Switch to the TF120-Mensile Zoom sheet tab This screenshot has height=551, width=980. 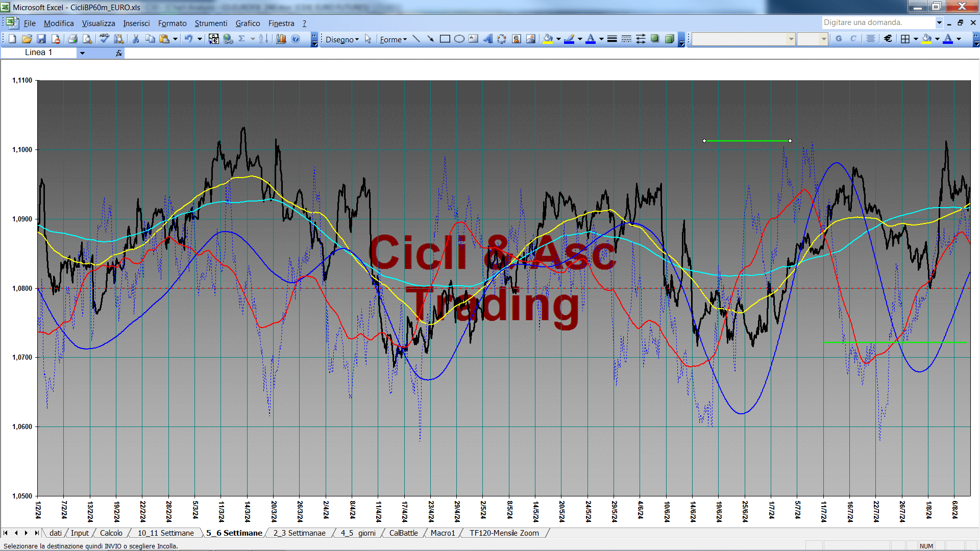pyautogui.click(x=504, y=533)
